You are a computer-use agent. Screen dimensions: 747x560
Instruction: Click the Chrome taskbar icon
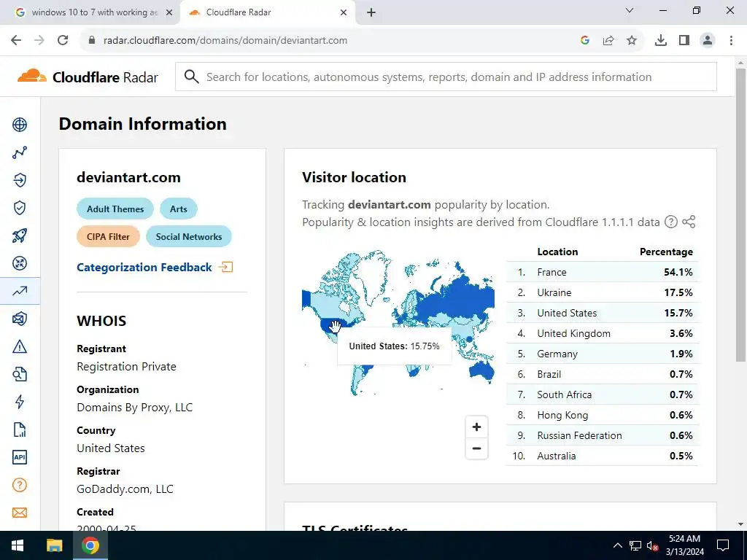(90, 545)
